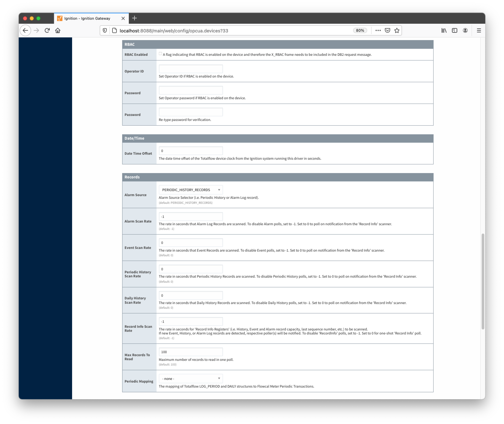Go back to the previous page
504x424 pixels.
click(25, 31)
